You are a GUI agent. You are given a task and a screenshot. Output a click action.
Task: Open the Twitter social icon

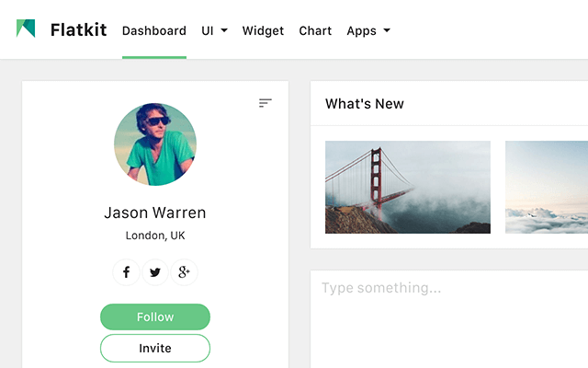click(155, 272)
